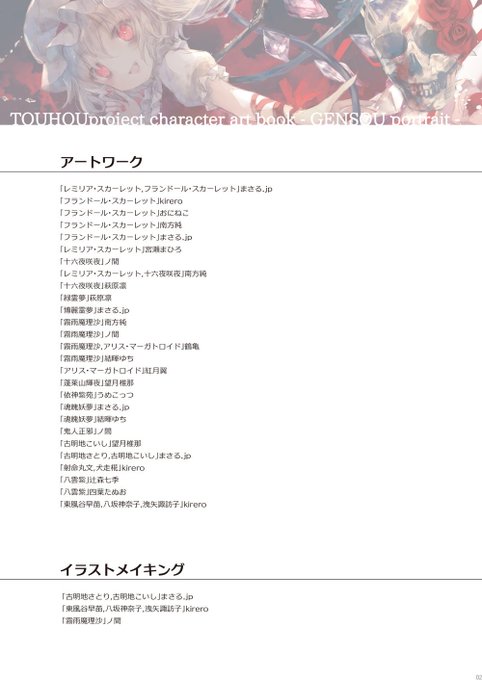The image size is (482, 680).
Task: Click the イラストメイキング section heading
Action: coord(122,569)
